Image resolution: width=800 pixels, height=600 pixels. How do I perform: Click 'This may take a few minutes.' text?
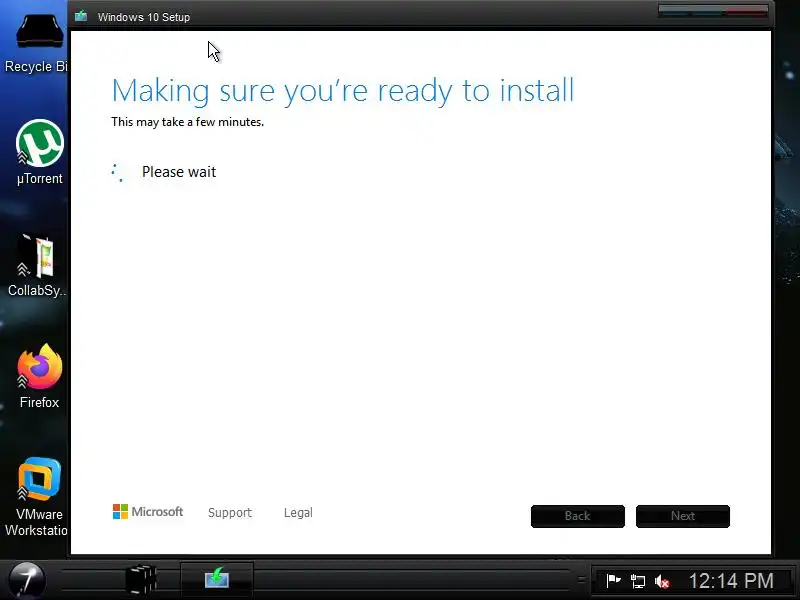click(x=187, y=122)
